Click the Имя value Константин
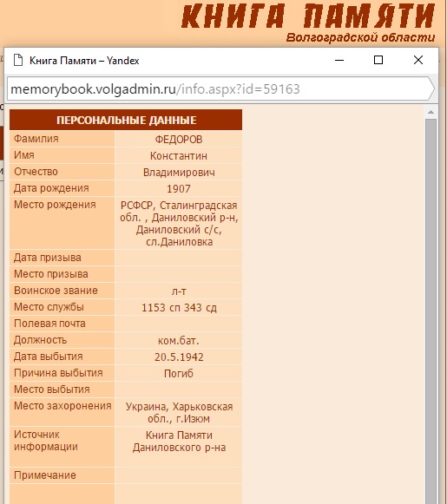Screen dimensions: 447x504 click(179, 156)
